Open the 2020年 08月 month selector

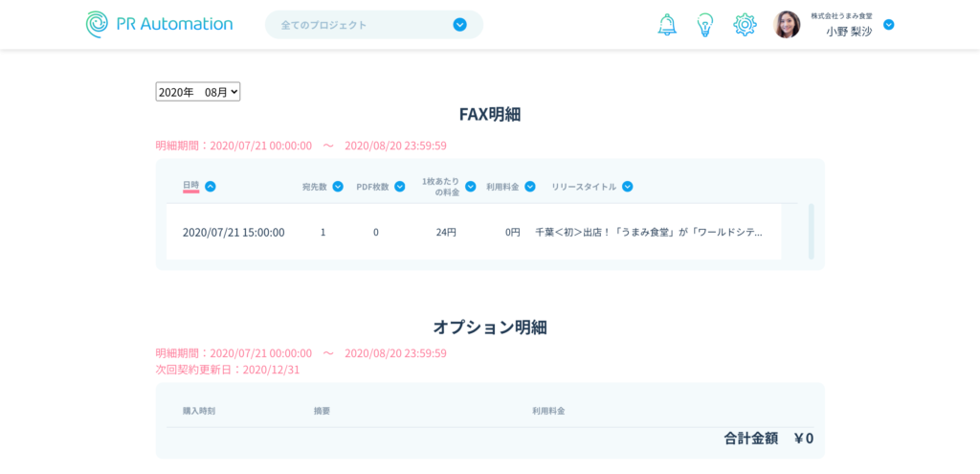click(198, 92)
